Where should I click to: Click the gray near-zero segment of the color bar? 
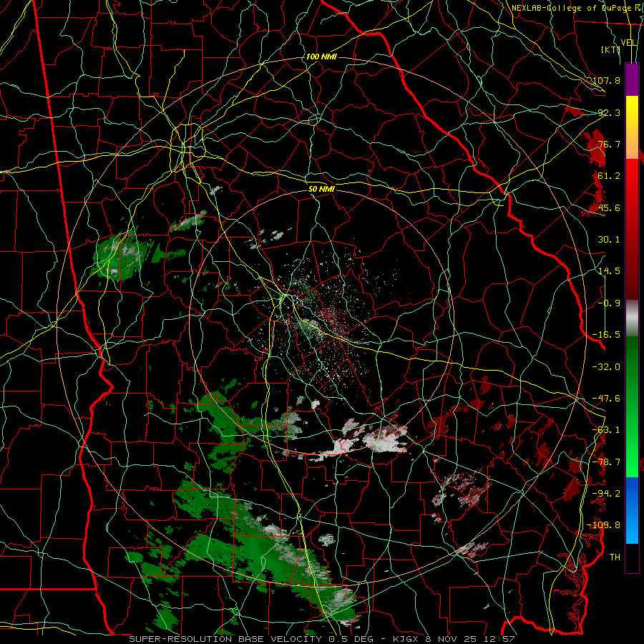click(x=632, y=318)
